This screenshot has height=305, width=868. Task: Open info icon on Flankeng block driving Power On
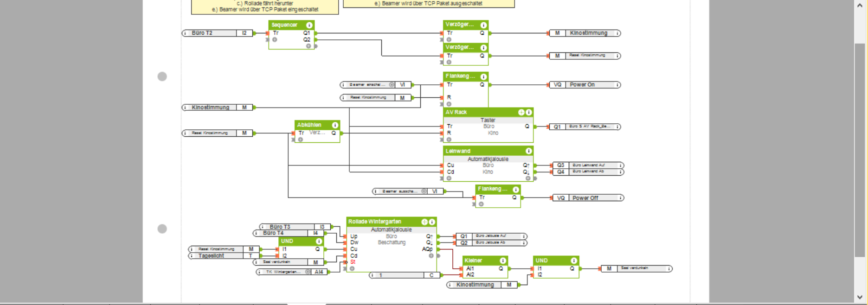[x=483, y=76]
